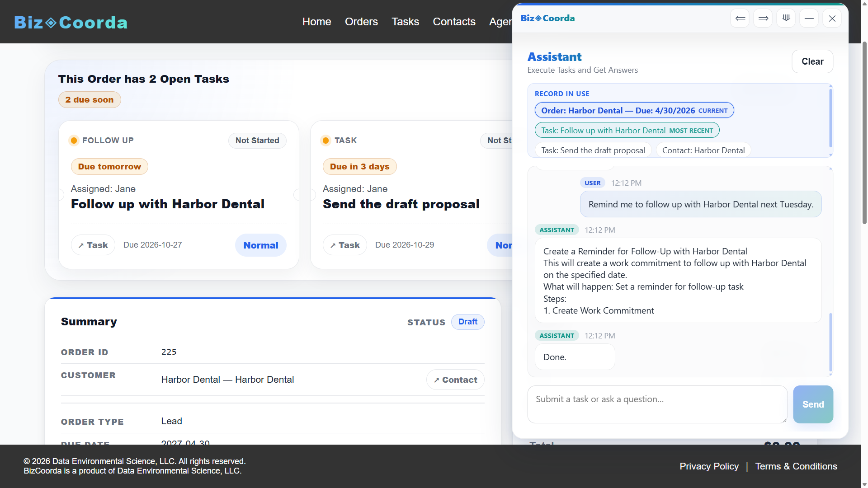Viewport: 868px width, 488px height.
Task: Open Task link on Send the draft proposal card
Action: (x=345, y=245)
